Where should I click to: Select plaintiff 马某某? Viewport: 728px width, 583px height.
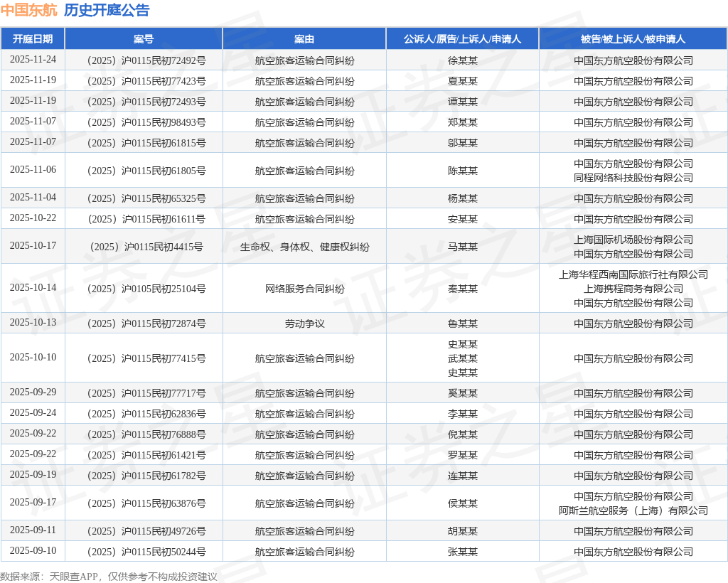pyautogui.click(x=462, y=247)
